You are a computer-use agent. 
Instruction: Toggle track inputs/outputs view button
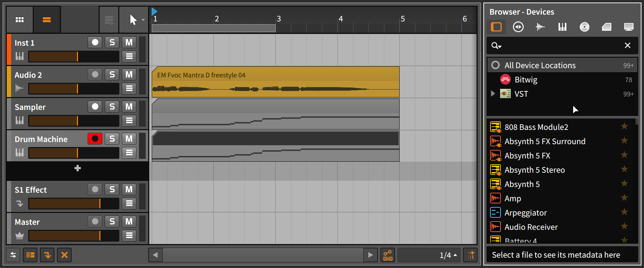(13, 255)
